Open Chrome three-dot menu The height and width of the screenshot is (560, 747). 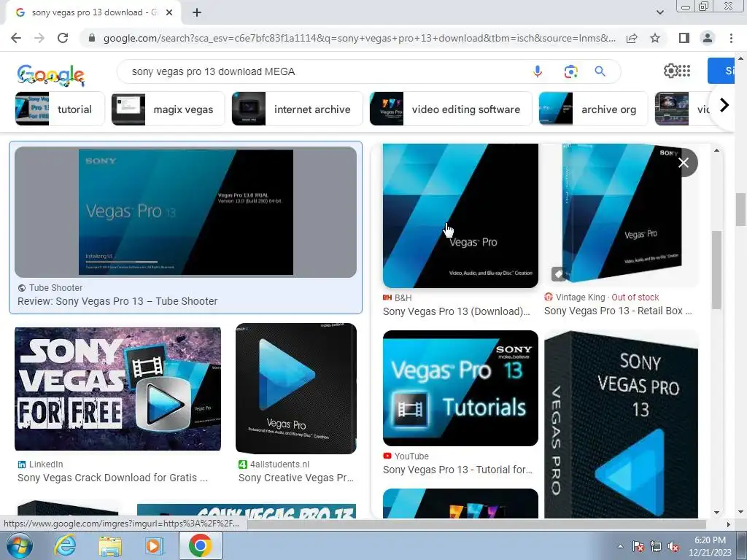click(x=731, y=38)
